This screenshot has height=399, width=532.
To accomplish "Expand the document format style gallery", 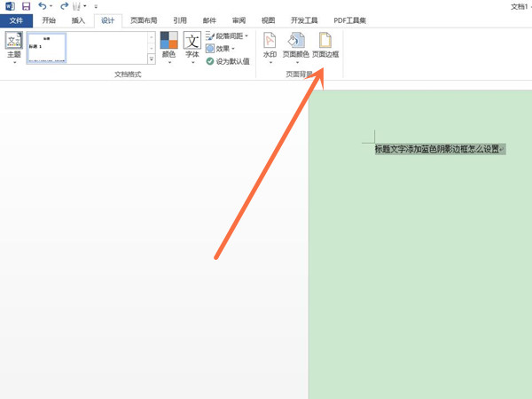I will 151,59.
